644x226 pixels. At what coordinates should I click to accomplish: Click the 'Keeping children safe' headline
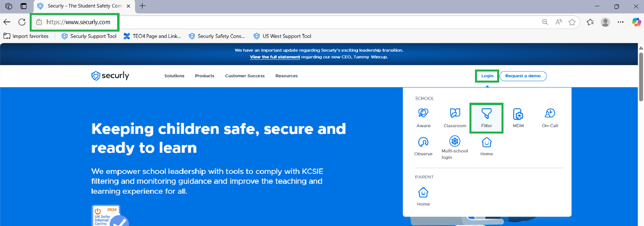point(218,138)
